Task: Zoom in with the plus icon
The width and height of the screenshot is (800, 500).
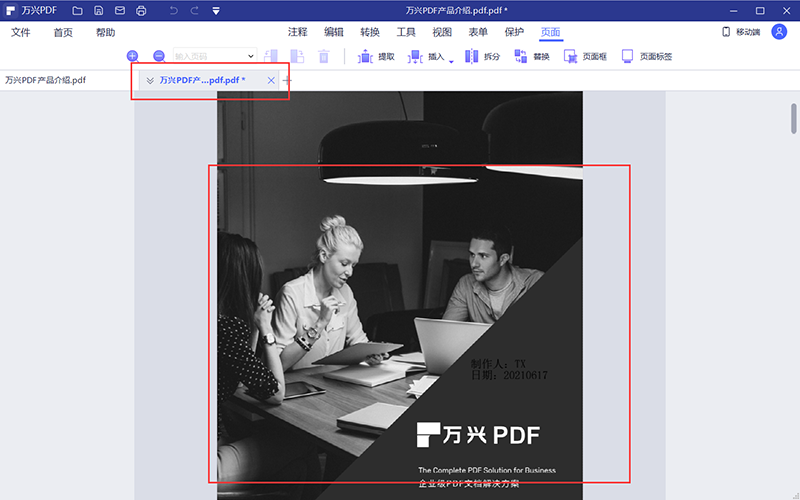Action: tap(133, 56)
